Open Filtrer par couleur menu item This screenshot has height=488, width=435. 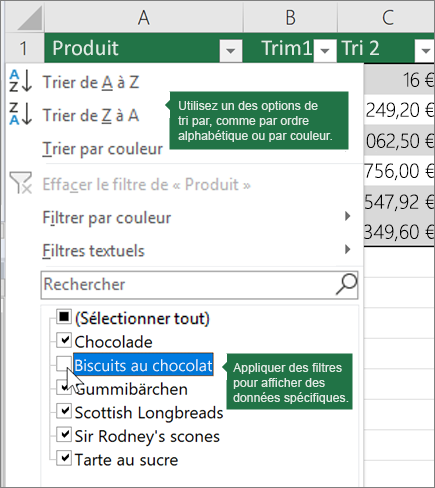coord(107,218)
